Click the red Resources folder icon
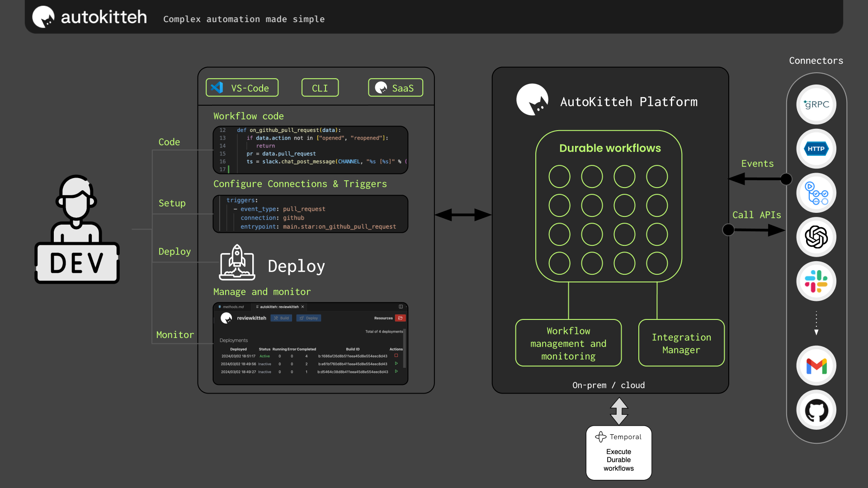 coord(401,318)
